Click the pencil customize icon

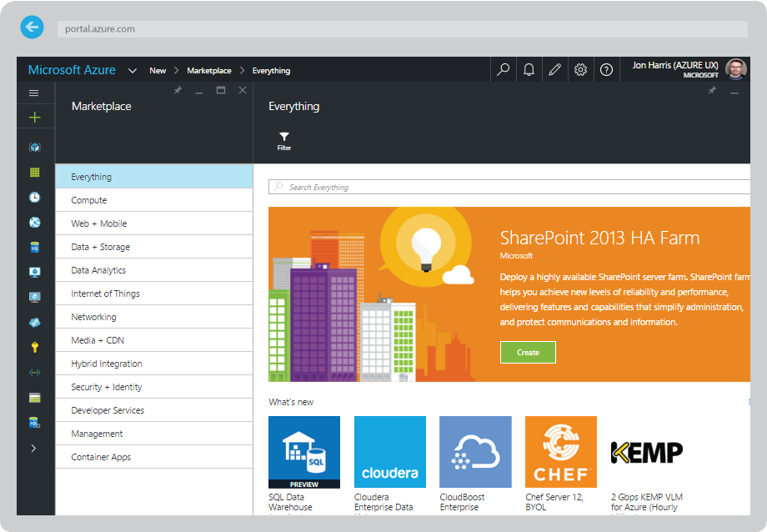point(554,70)
